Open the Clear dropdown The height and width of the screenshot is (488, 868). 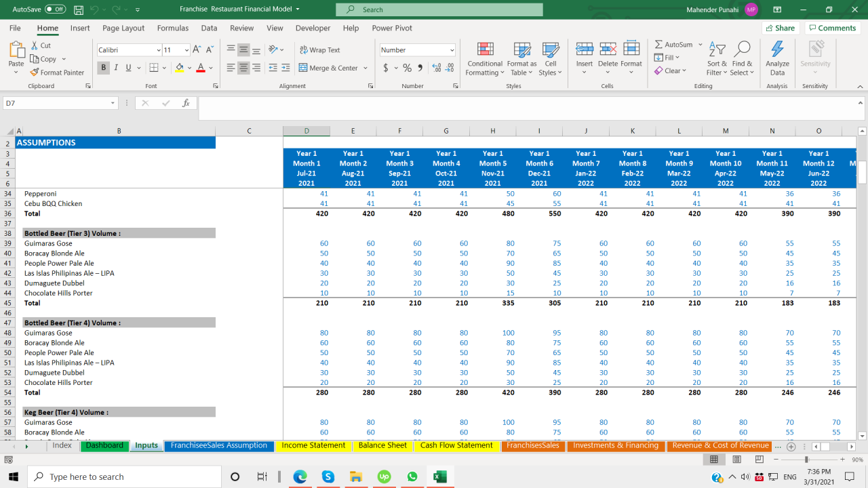click(x=670, y=70)
